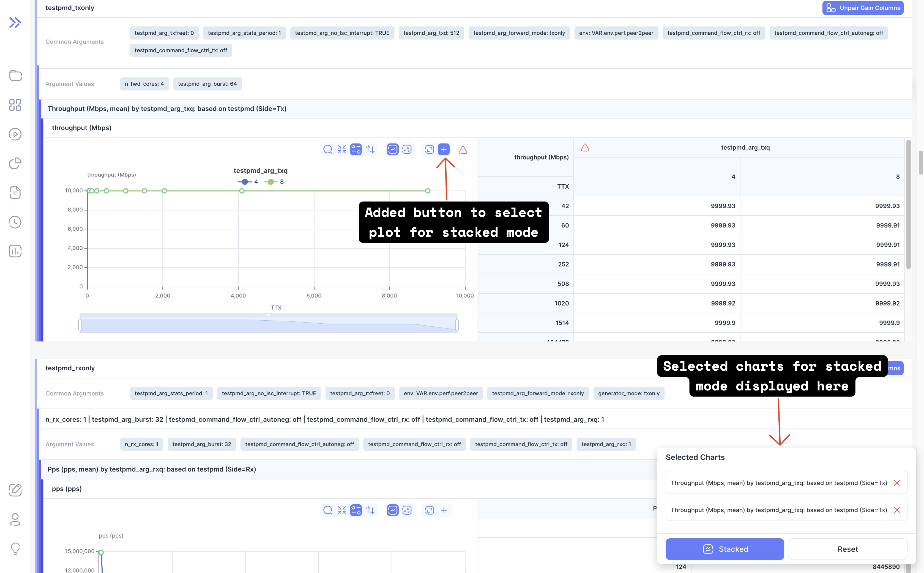Open the folder icon in sidebar
This screenshot has width=924, height=573.
pos(15,75)
